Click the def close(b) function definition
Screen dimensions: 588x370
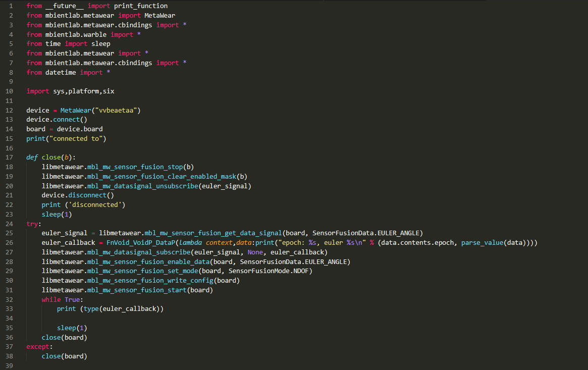tap(50, 157)
